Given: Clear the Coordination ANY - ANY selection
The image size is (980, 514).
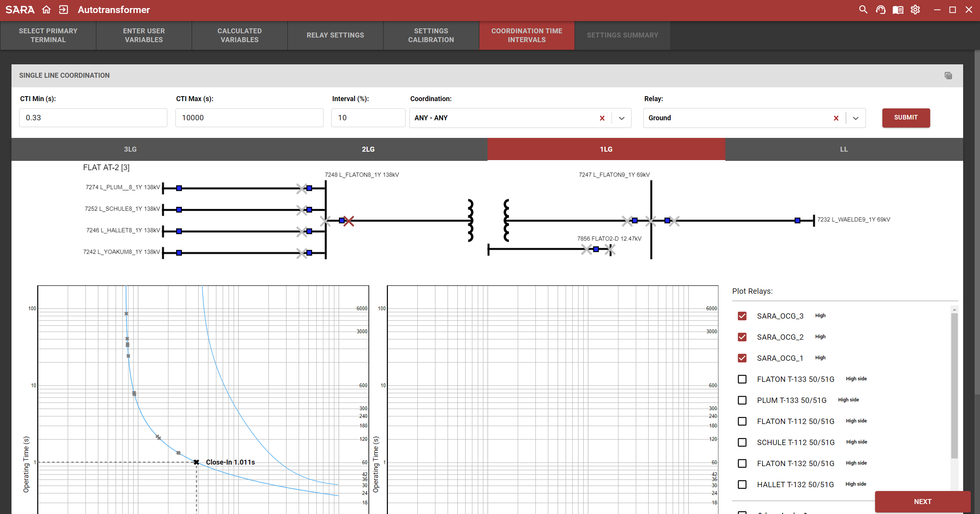Looking at the screenshot, I should tap(602, 118).
